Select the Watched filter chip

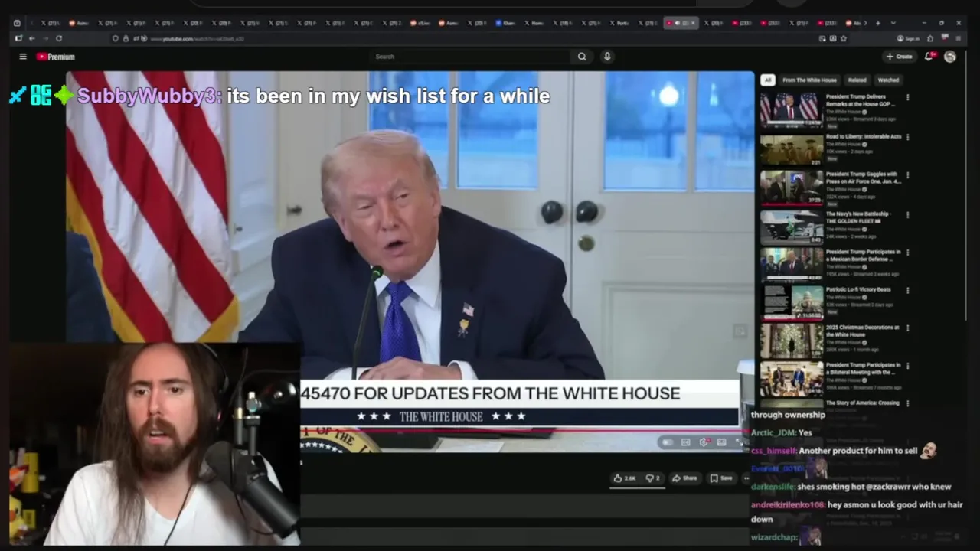click(888, 80)
